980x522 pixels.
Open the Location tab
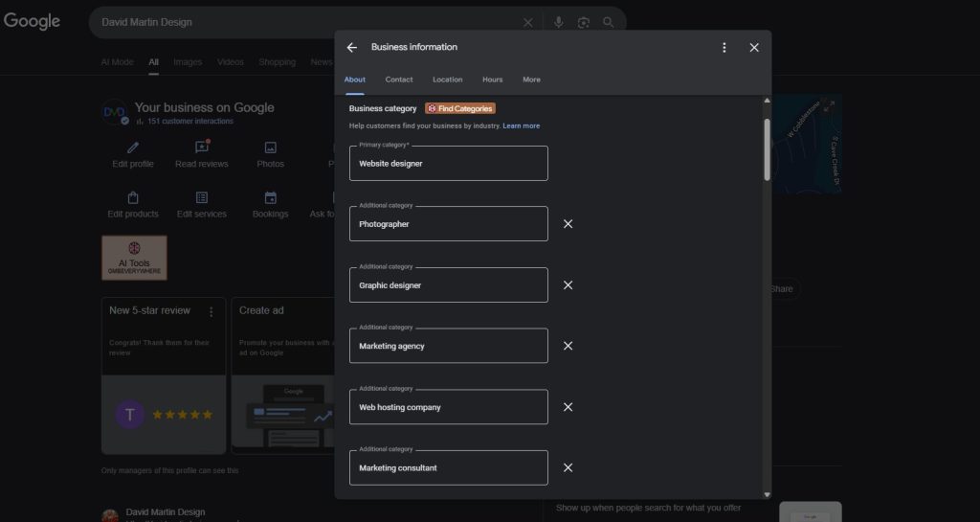pos(448,79)
